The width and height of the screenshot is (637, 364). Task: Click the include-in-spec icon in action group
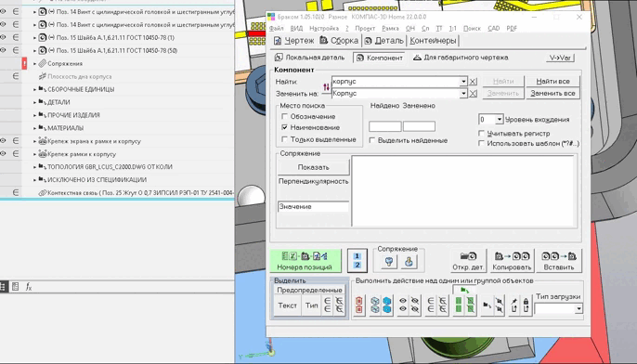(x=431, y=305)
